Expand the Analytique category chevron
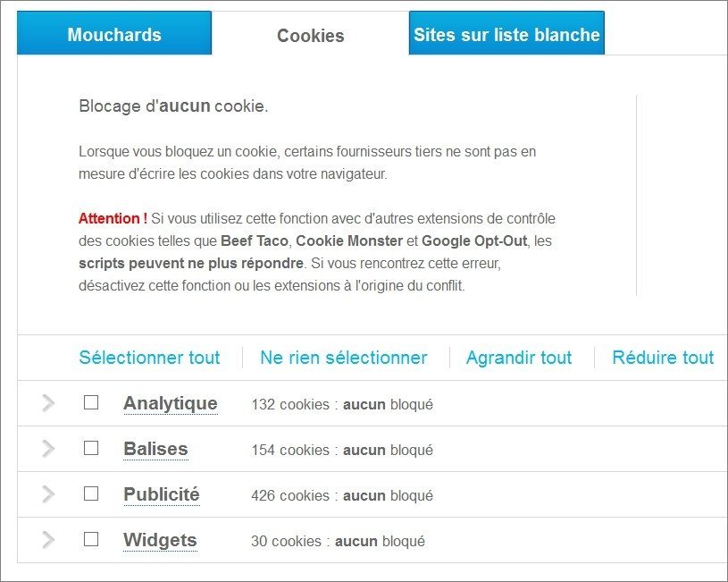The image size is (728, 582). [48, 403]
